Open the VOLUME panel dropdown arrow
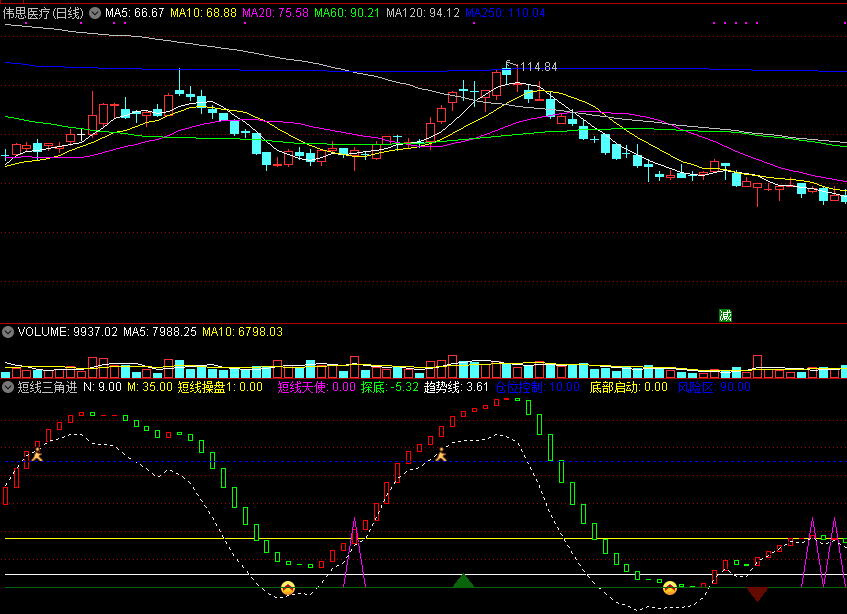The width and height of the screenshot is (847, 614). tap(8, 332)
